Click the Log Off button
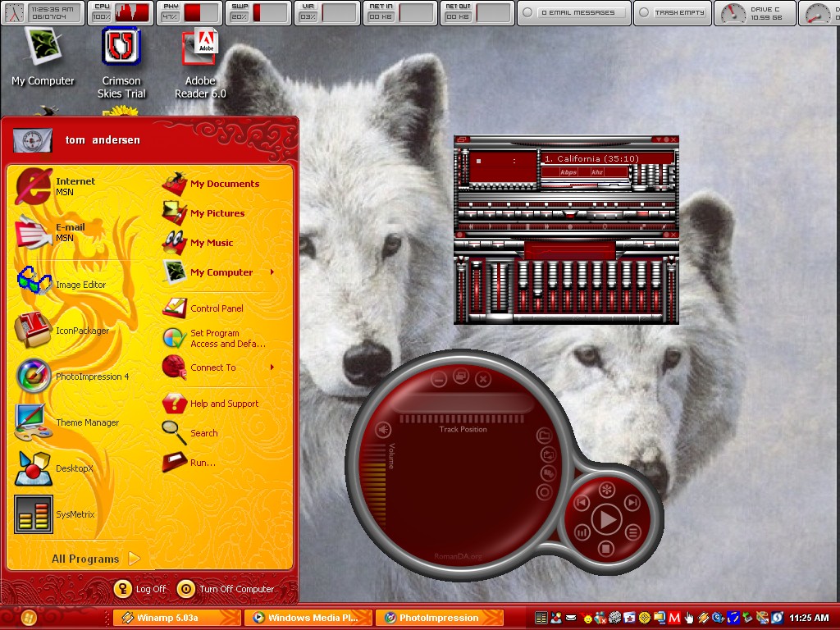 (140, 589)
